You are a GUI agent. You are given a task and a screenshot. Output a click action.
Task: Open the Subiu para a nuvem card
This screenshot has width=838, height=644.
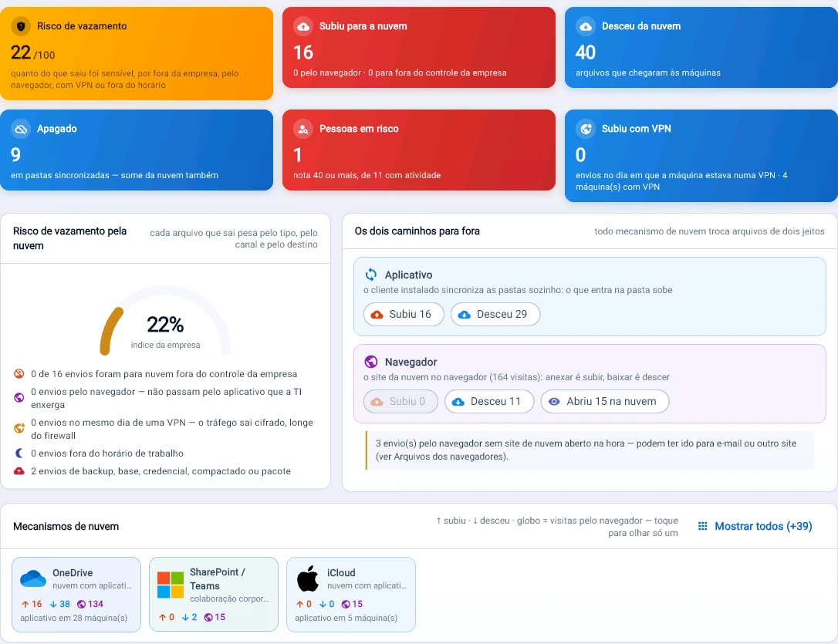pos(419,48)
